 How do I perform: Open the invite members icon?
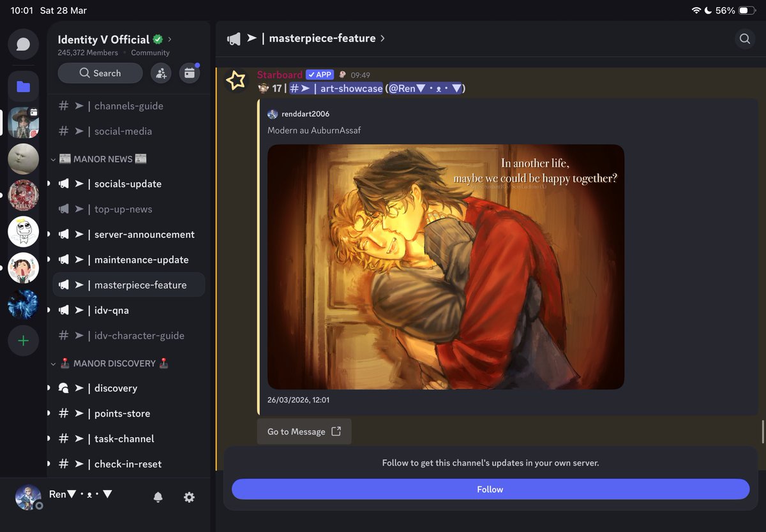pyautogui.click(x=161, y=73)
